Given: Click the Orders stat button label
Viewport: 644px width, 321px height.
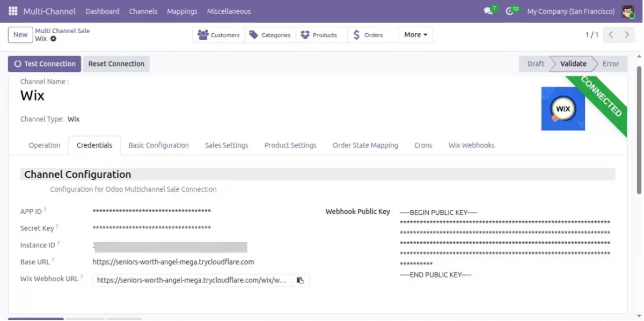Looking at the screenshot, I should (374, 35).
